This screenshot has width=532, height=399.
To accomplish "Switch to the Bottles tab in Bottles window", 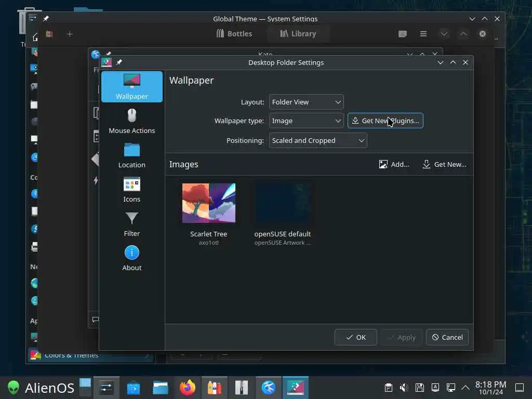I will point(234,34).
